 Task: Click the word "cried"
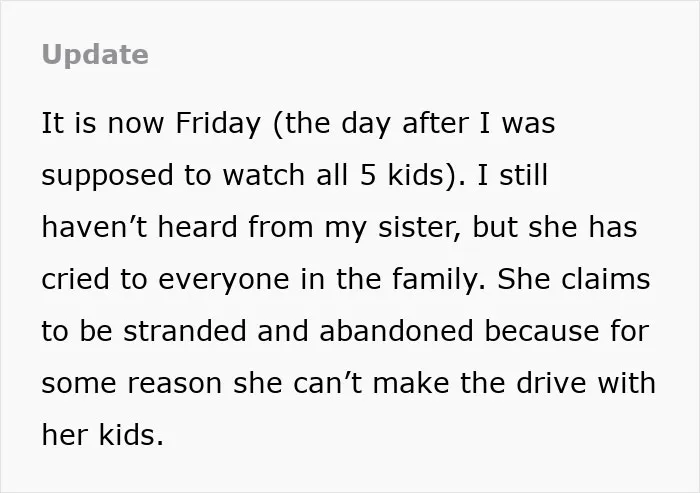pyautogui.click(x=75, y=279)
